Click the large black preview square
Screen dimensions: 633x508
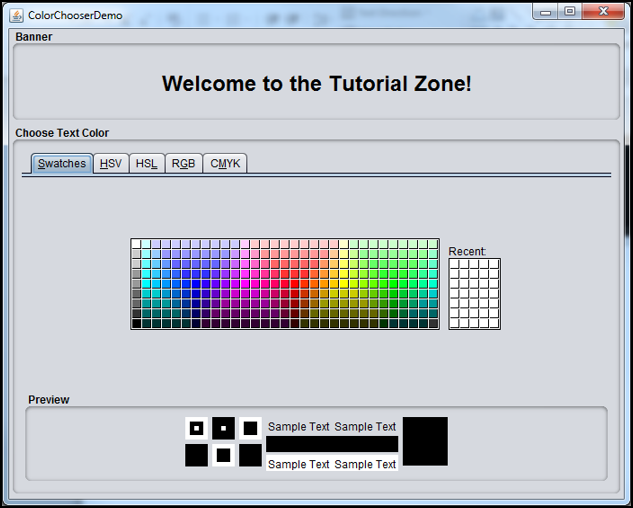[425, 441]
